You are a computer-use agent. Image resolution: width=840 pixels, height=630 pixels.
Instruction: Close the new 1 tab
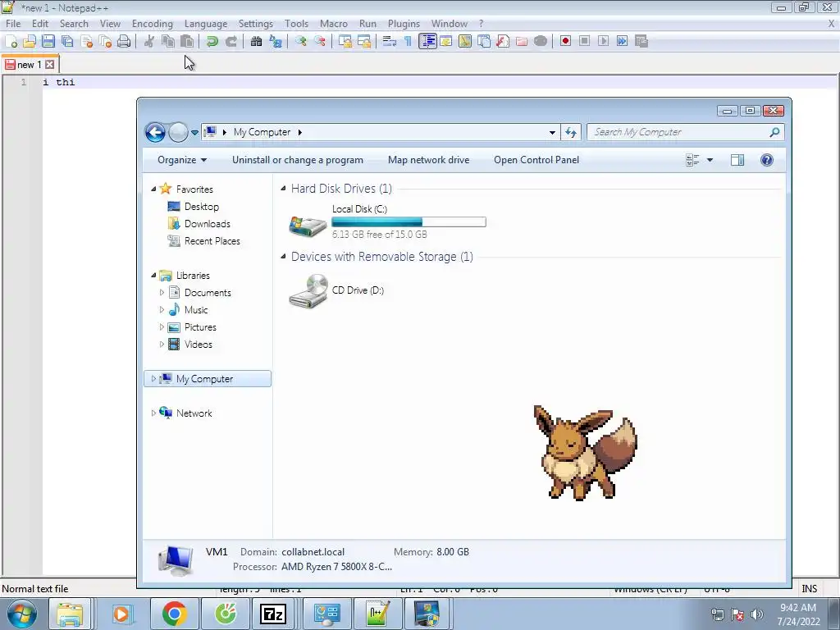point(50,65)
